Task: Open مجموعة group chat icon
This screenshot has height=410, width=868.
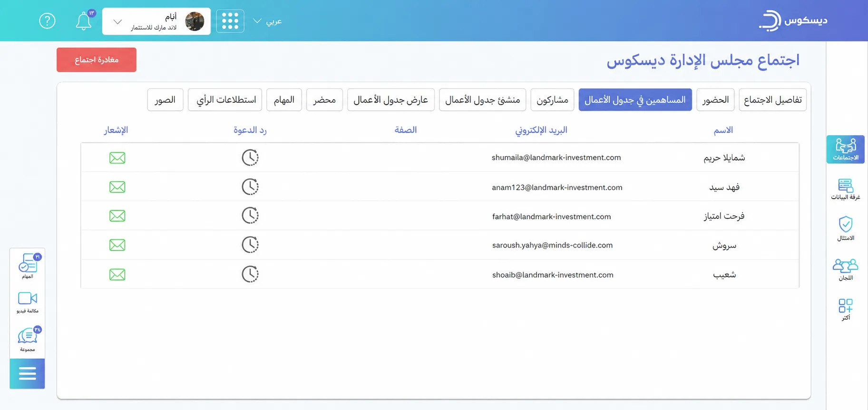Action: [x=28, y=339]
